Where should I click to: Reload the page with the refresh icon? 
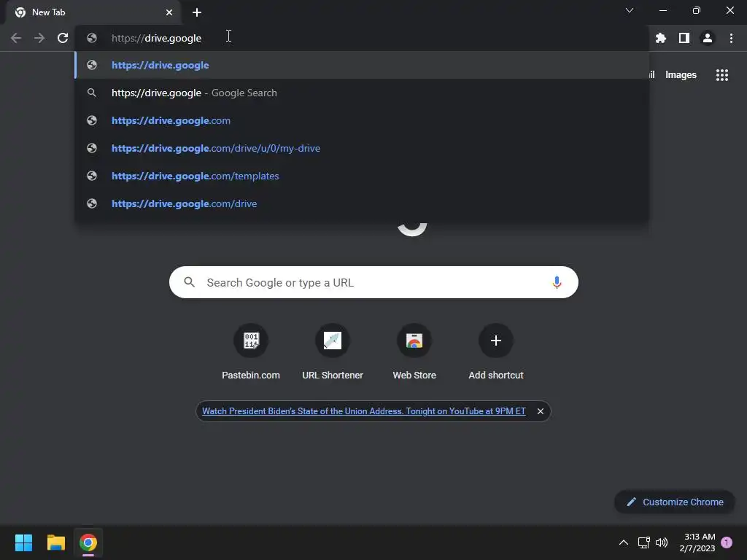pos(63,38)
